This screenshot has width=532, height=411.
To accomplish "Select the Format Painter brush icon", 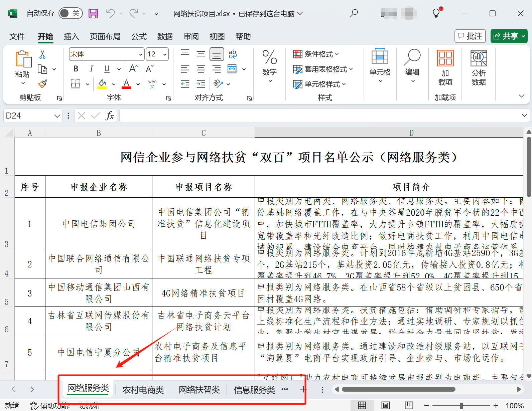I will click(42, 83).
